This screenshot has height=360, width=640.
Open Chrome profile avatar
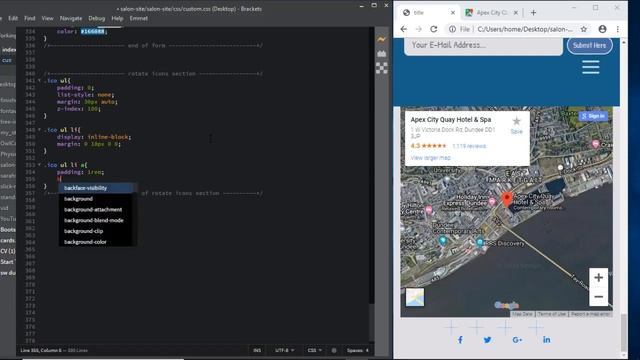tap(602, 29)
